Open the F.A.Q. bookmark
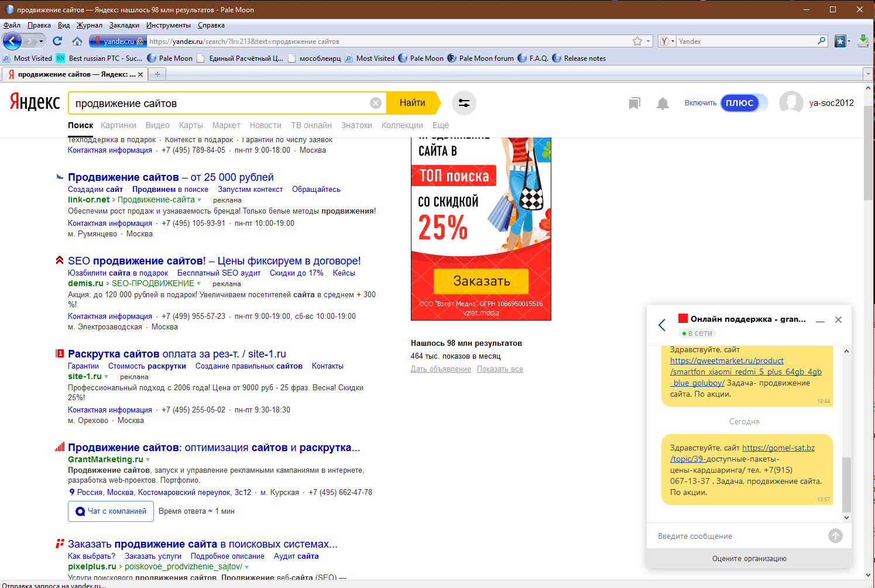 pyautogui.click(x=533, y=58)
